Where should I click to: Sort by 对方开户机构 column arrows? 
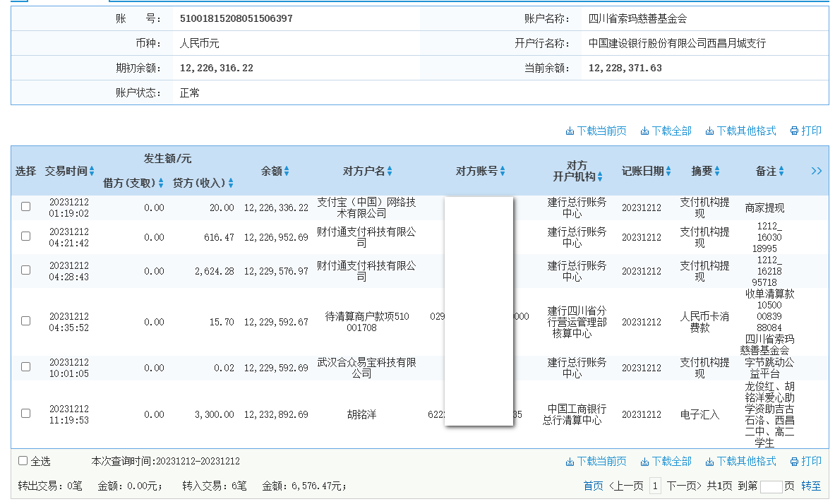tap(600, 177)
